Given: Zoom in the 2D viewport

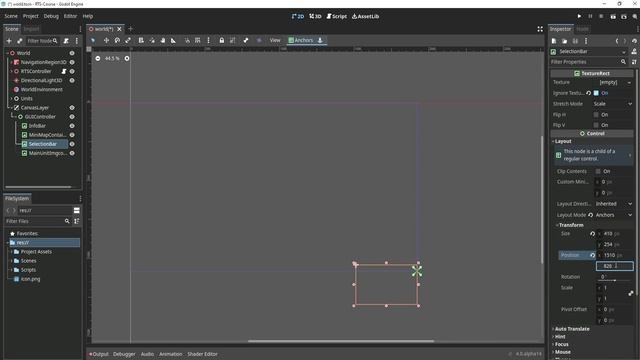Looking at the screenshot, I should (127, 58).
